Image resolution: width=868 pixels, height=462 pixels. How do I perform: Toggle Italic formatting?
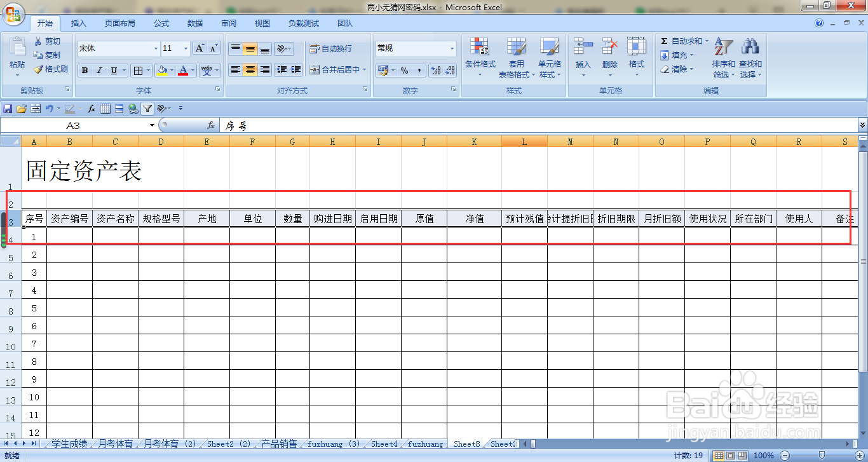coord(99,71)
